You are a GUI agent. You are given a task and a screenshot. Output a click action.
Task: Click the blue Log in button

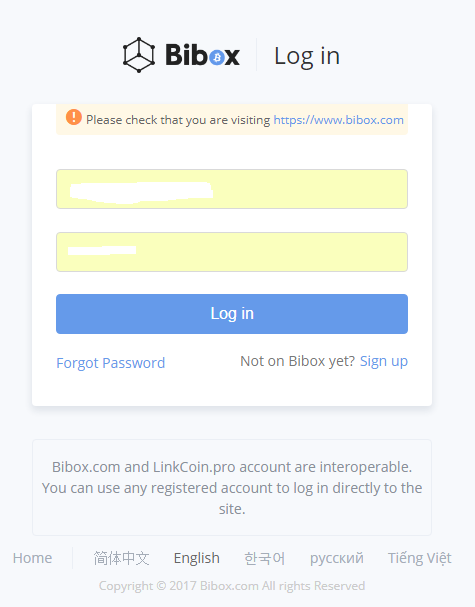pyautogui.click(x=232, y=314)
